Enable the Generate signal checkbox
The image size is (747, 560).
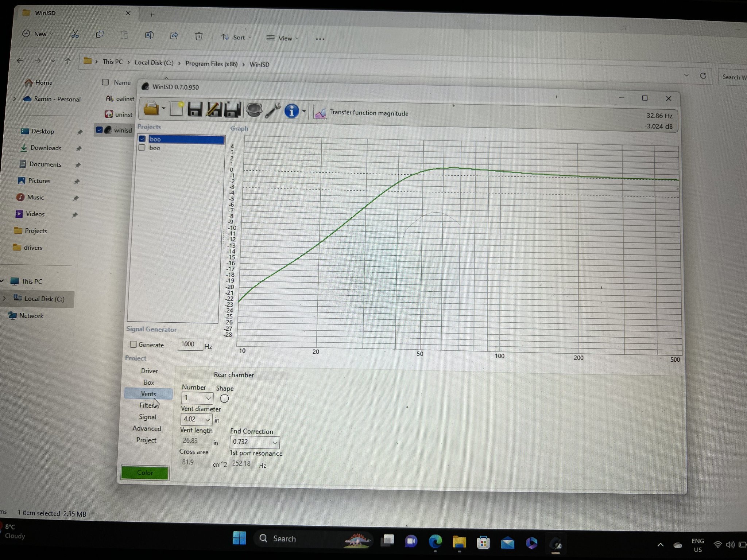click(x=133, y=344)
